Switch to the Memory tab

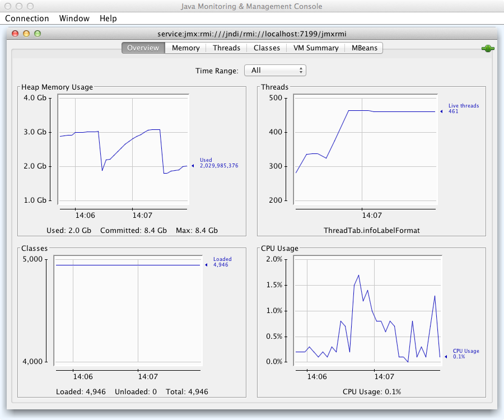tap(185, 48)
